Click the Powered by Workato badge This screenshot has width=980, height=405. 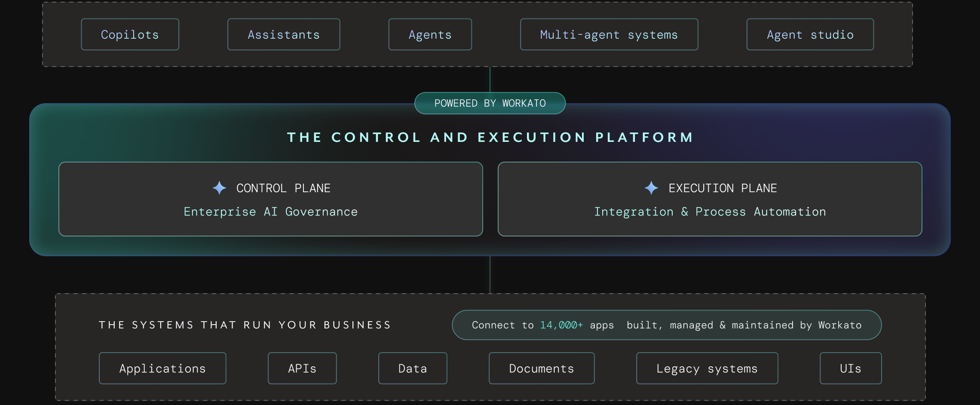(x=490, y=103)
